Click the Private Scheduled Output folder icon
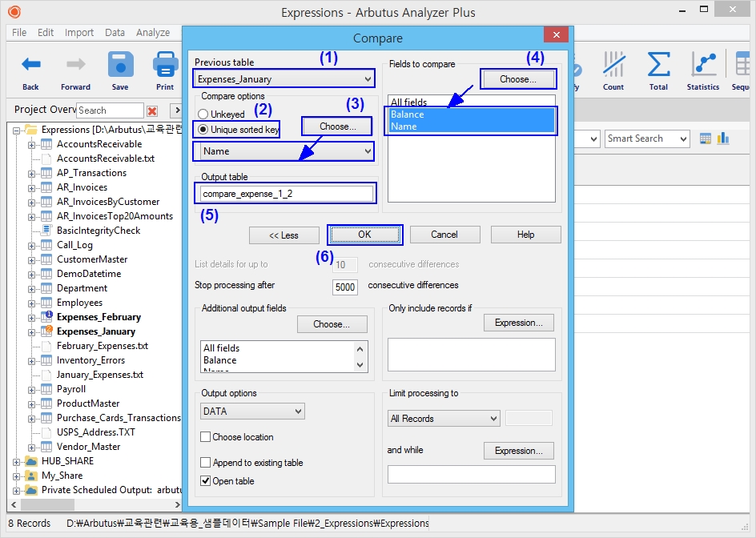 (x=31, y=490)
